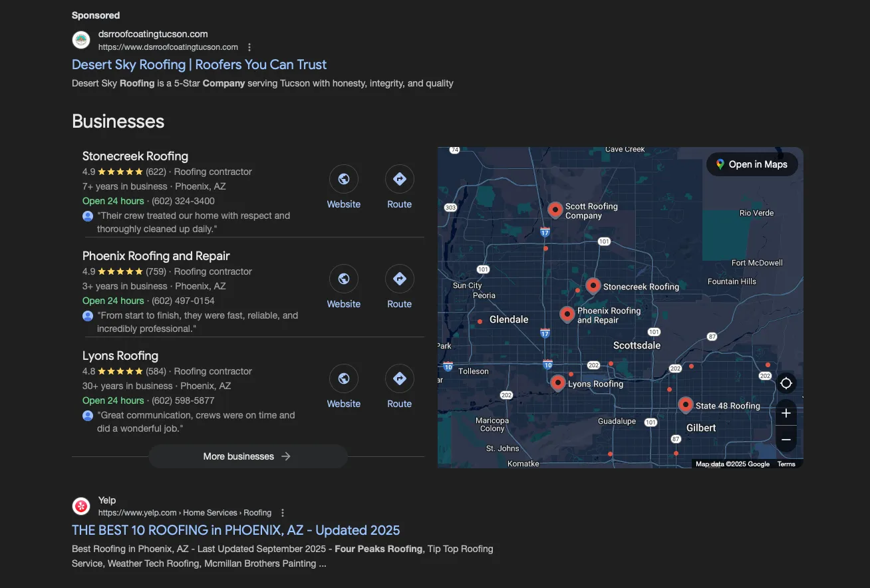Click the Cave Creek map label

pos(625,149)
